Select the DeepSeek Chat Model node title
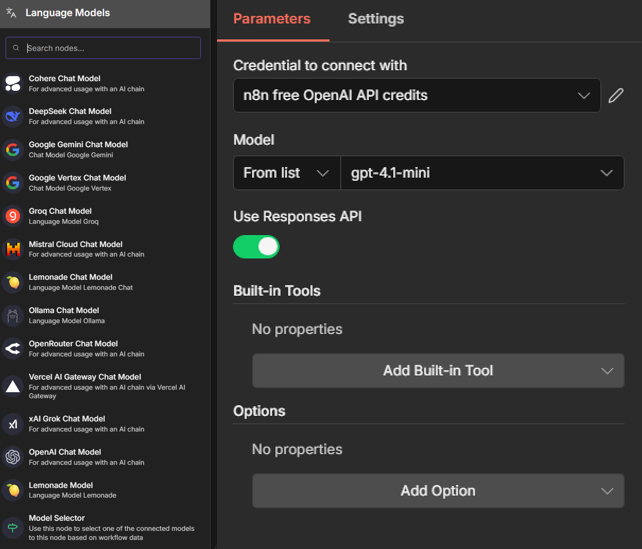The image size is (642, 549). click(x=70, y=111)
